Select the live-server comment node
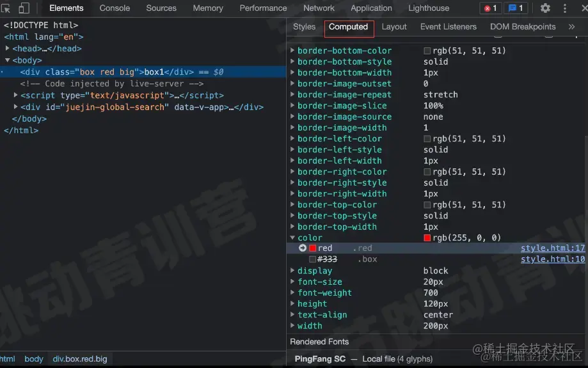Viewport: 588px width, 368px height. click(112, 83)
